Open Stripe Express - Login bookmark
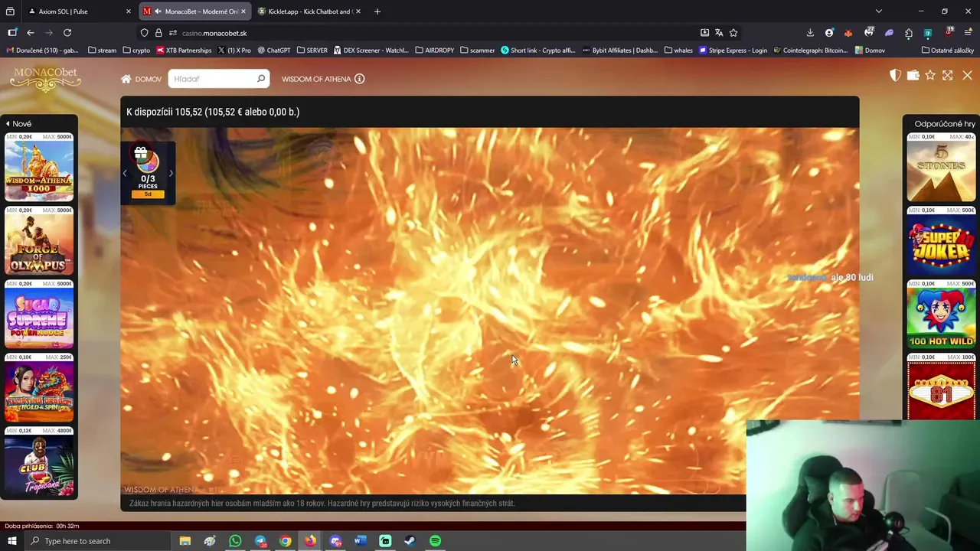The image size is (980, 551). tap(733, 51)
